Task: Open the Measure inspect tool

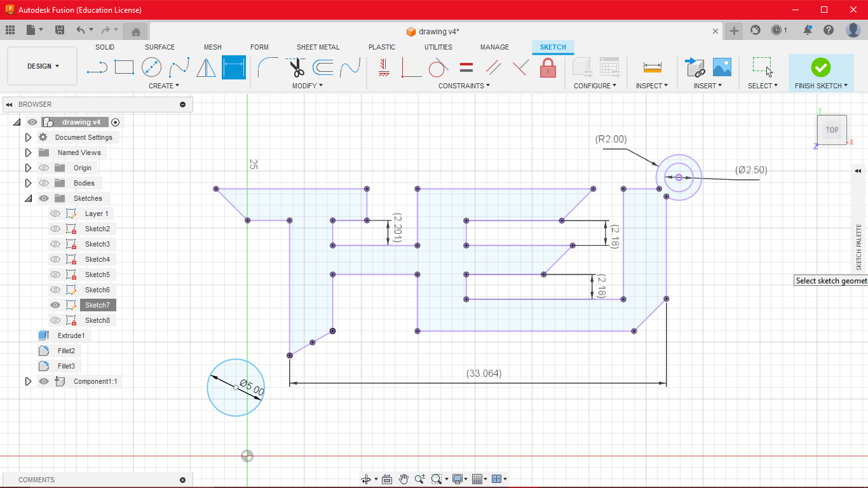Action: 653,67
